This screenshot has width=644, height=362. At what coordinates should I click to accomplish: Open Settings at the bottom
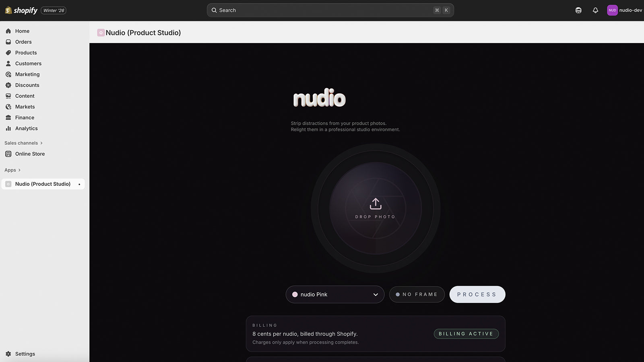coord(25,354)
